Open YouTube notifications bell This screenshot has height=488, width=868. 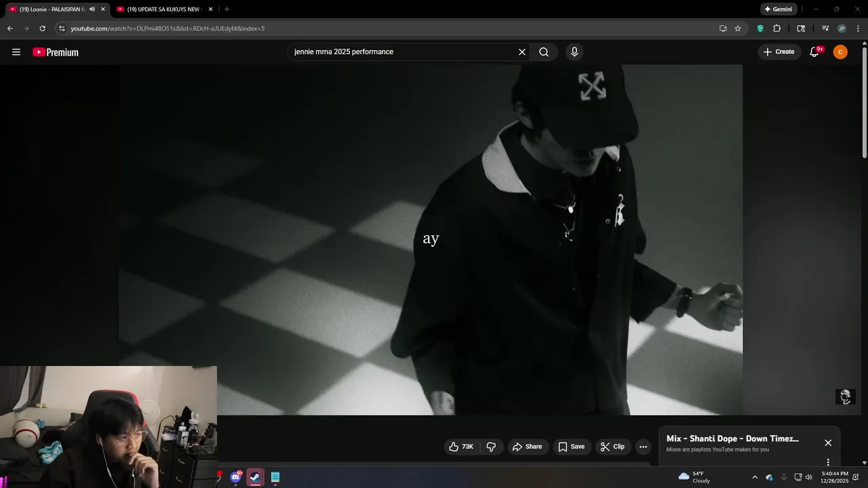815,52
